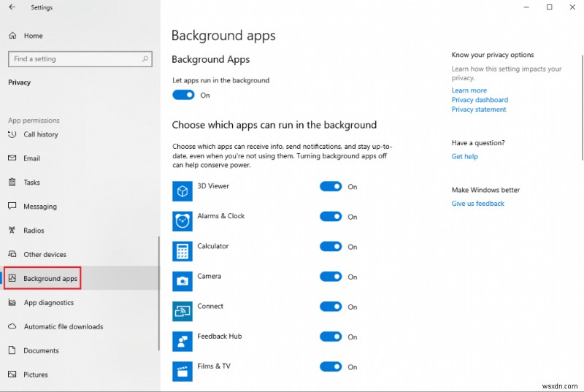Go to Automatic file downloads
The width and height of the screenshot is (584, 392).
(x=80, y=326)
